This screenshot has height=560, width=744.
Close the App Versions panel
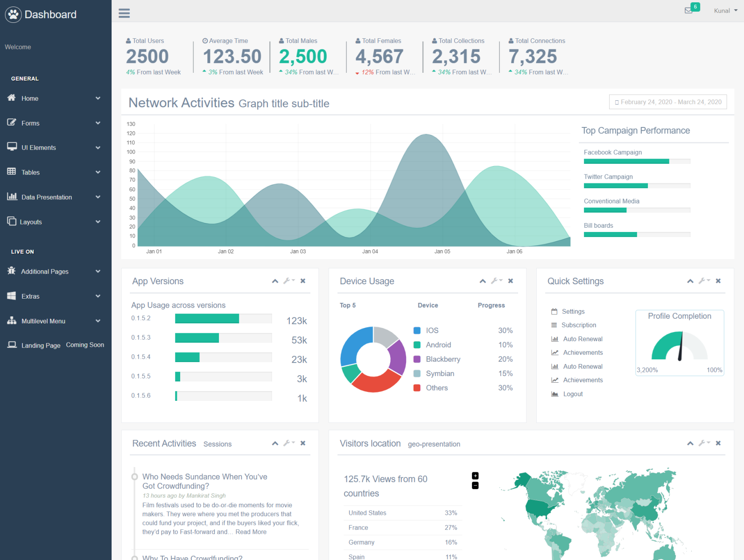303,281
